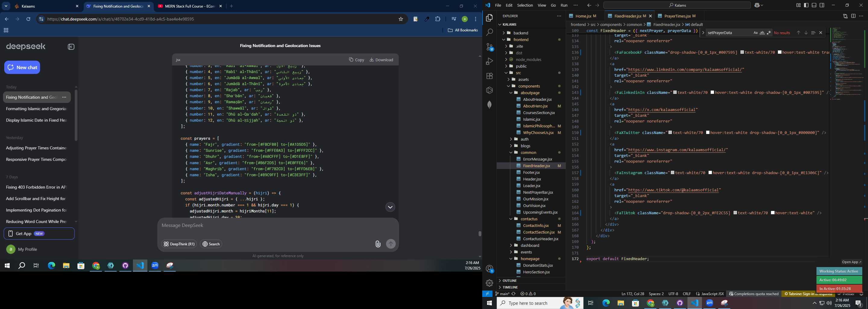The width and height of the screenshot is (868, 309).
Task: Switch to the MERN Stack Full Course tab
Action: click(x=190, y=6)
